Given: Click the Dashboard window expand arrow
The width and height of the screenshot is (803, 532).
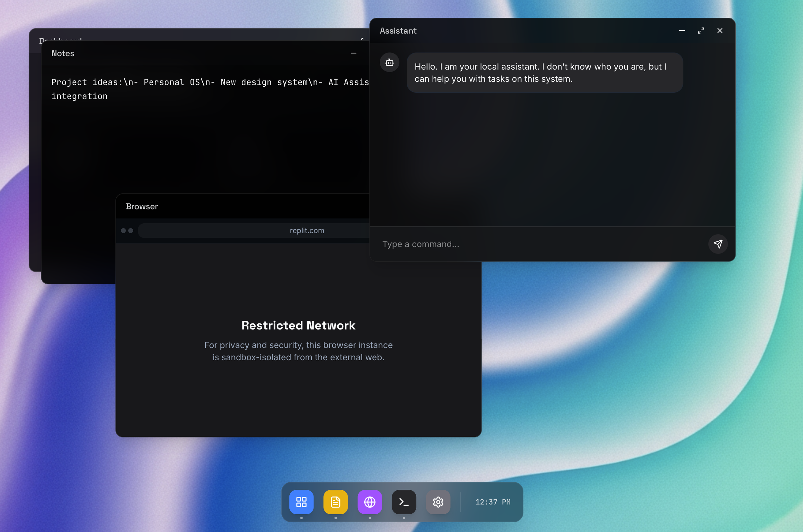Looking at the screenshot, I should 362,39.
